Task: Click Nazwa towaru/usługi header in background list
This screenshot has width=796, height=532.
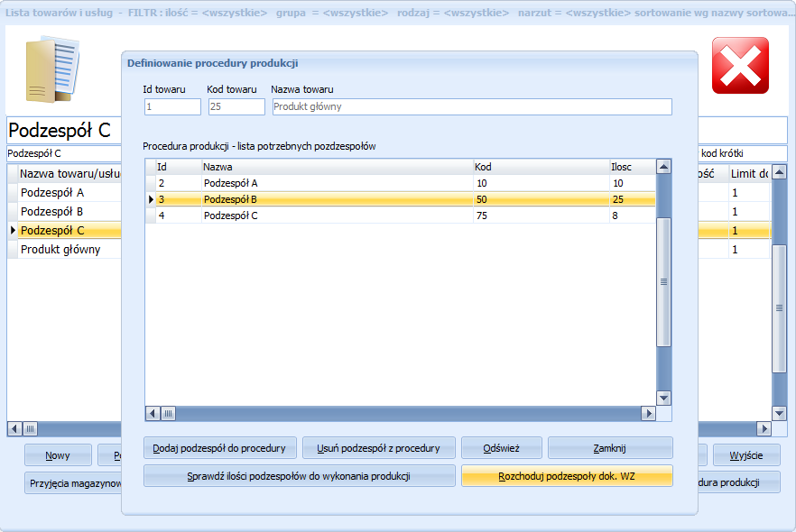Action: 69,173
